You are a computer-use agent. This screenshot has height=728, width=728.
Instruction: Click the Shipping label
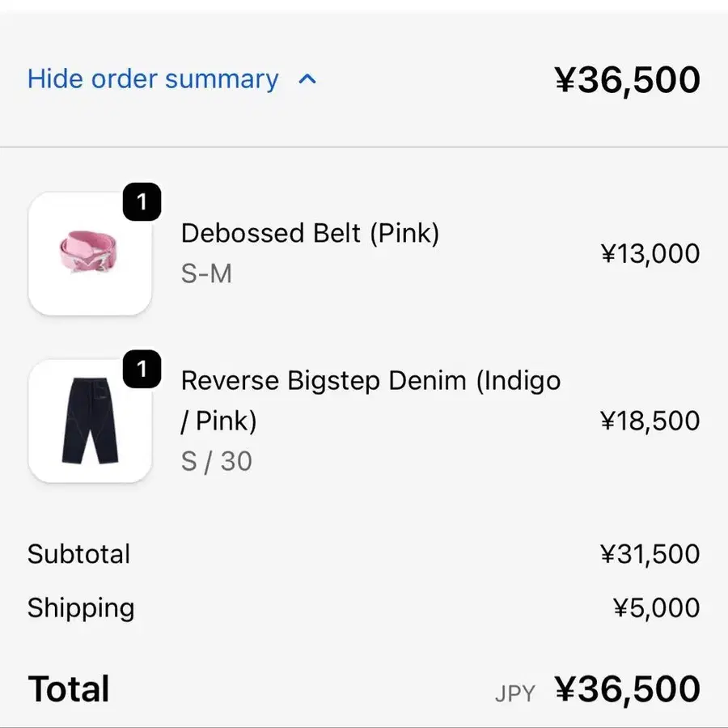click(x=81, y=607)
